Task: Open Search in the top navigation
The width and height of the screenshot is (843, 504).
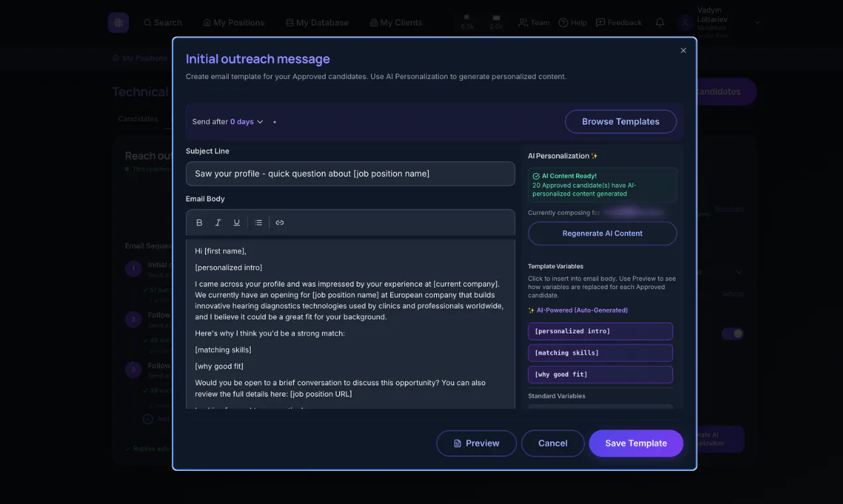Action: point(163,23)
